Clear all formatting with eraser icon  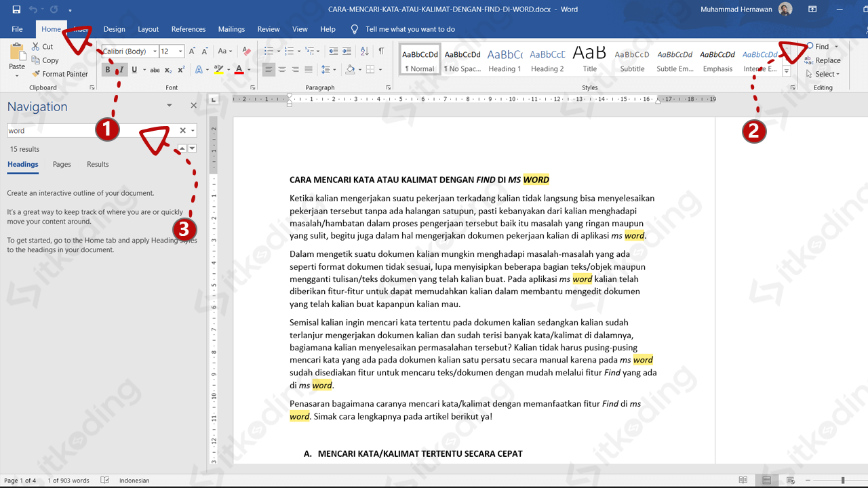(x=247, y=52)
